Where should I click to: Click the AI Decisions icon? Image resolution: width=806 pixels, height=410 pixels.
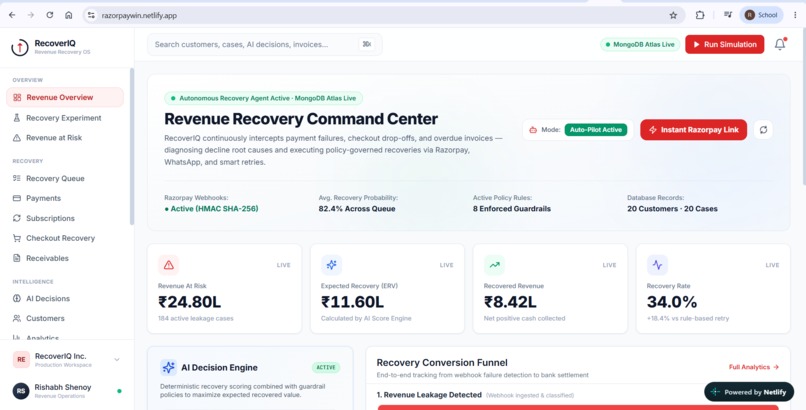(17, 299)
